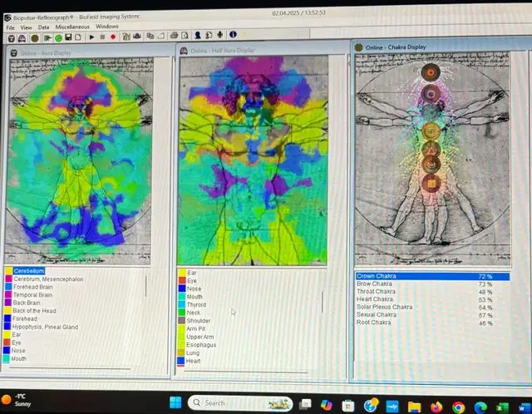This screenshot has width=532, height=414.
Task: Select Throat Chakra 48 % row
Action: [432, 292]
